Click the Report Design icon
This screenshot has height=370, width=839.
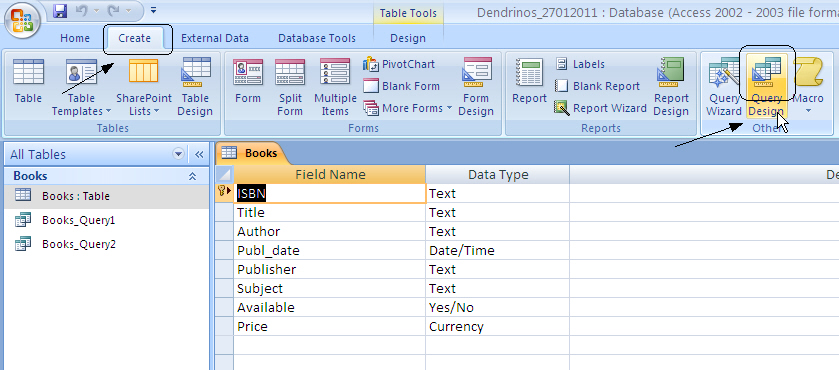[671, 87]
